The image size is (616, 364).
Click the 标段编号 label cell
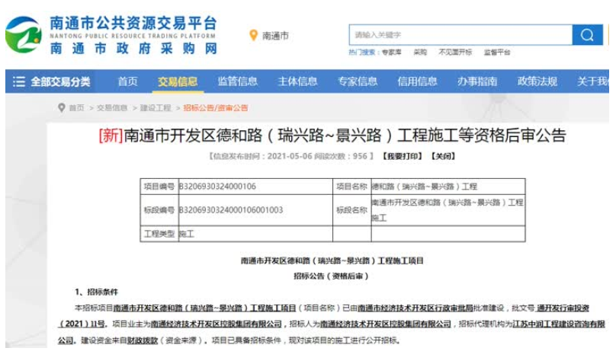(159, 210)
